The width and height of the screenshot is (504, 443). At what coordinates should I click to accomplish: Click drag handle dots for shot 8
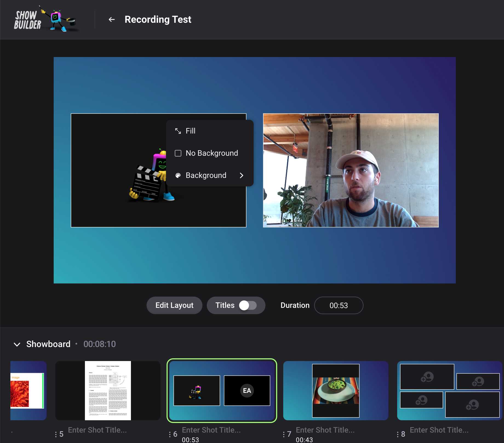[x=398, y=434]
